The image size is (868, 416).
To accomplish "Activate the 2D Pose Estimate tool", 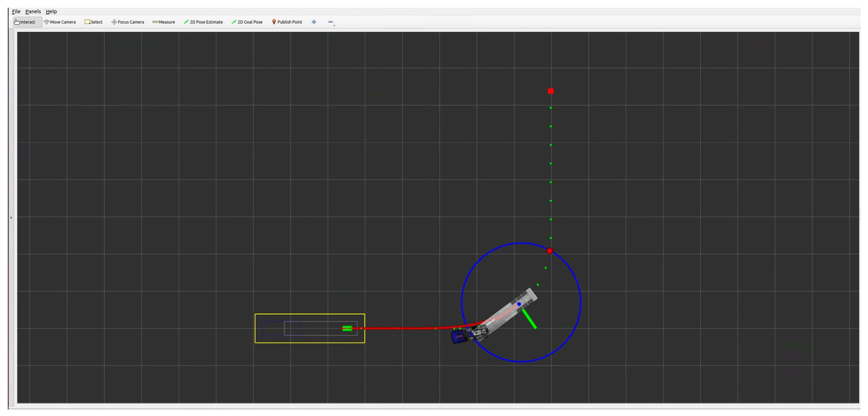I will 203,22.
